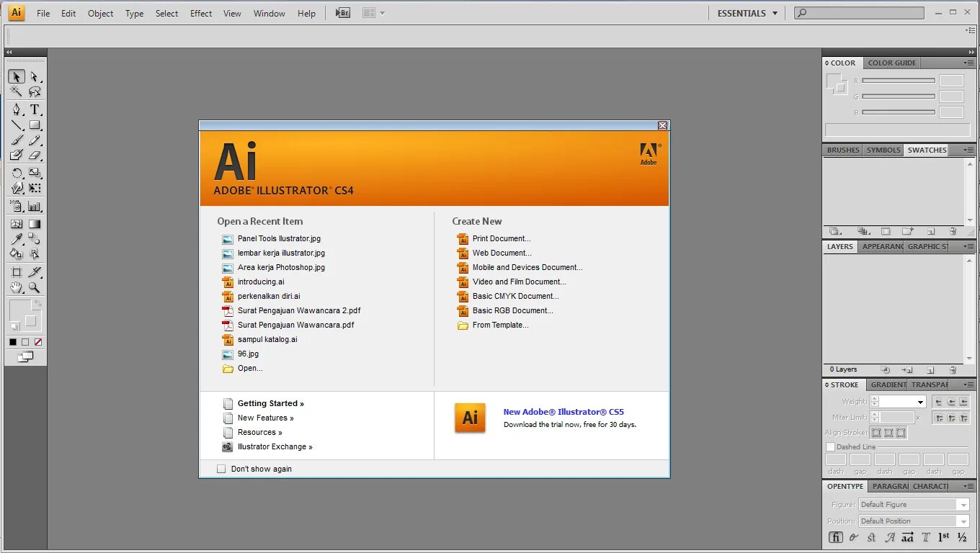980x553 pixels.
Task: Click the B color slider
Action: click(x=899, y=112)
